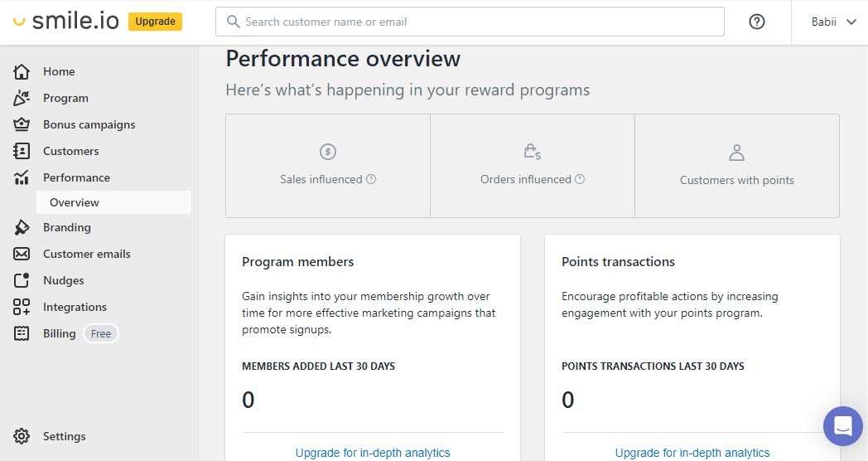Click the Sales influenced dollar icon

[x=328, y=151]
